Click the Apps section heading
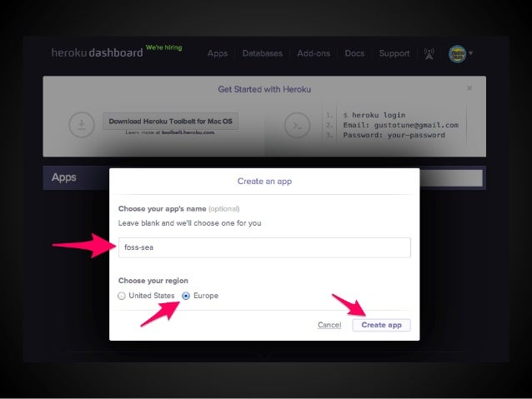 coord(63,177)
